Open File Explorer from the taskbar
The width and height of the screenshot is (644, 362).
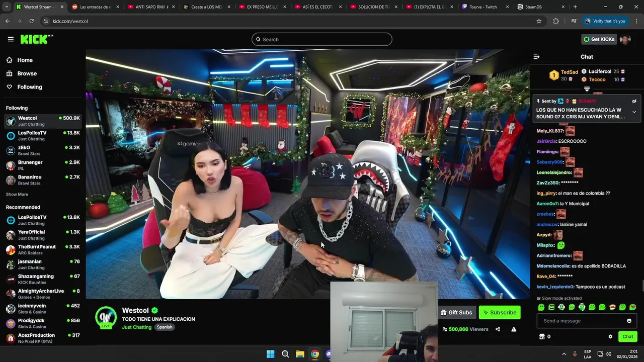point(300,354)
